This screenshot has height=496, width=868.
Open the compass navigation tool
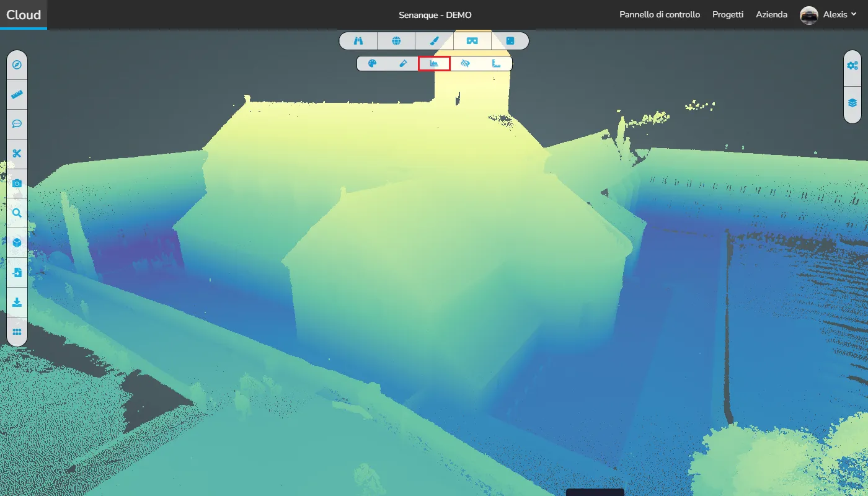[x=17, y=64]
